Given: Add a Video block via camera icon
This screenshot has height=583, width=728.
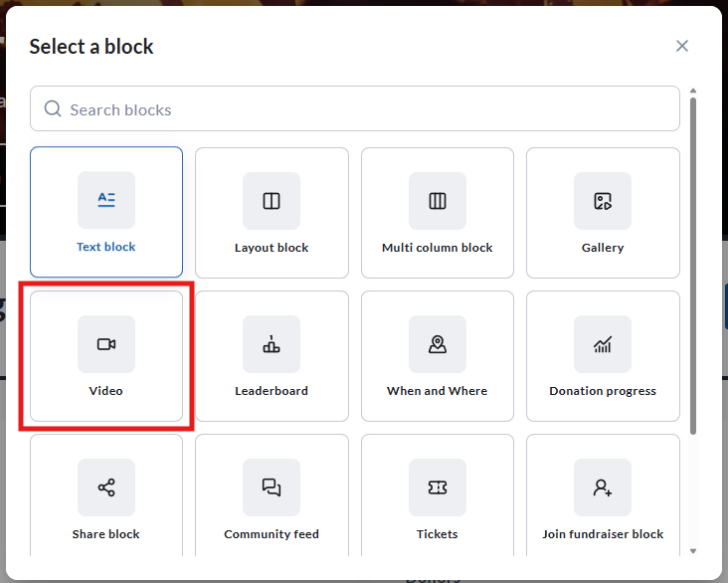Looking at the screenshot, I should (106, 344).
